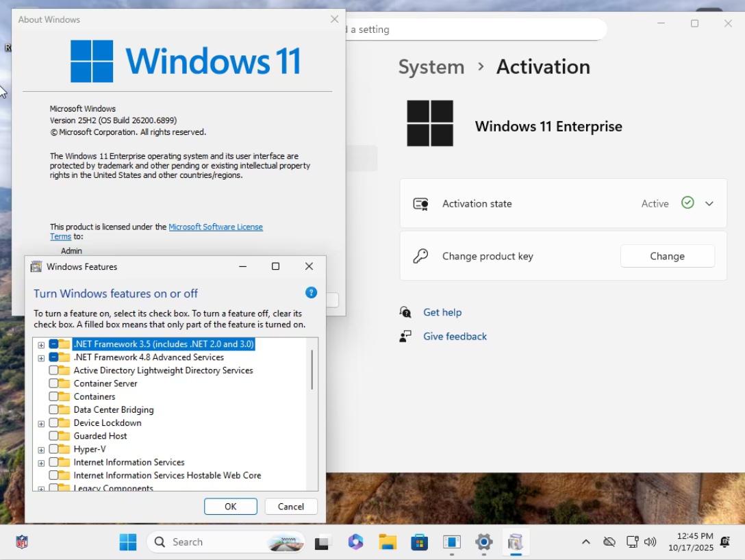Viewport: 745px width, 560px height.
Task: Open the Microsoft Software License Terms link
Action: point(215,227)
